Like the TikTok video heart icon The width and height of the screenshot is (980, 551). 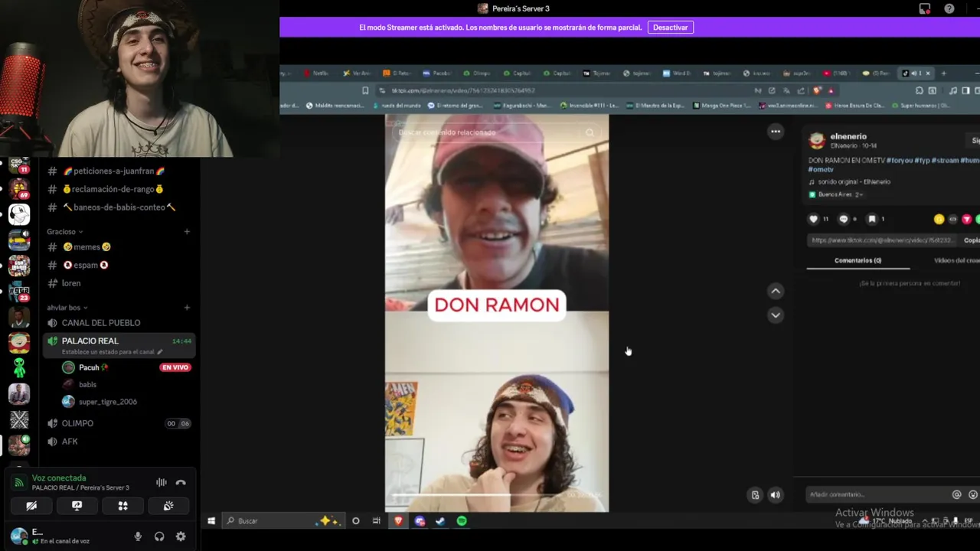click(814, 219)
